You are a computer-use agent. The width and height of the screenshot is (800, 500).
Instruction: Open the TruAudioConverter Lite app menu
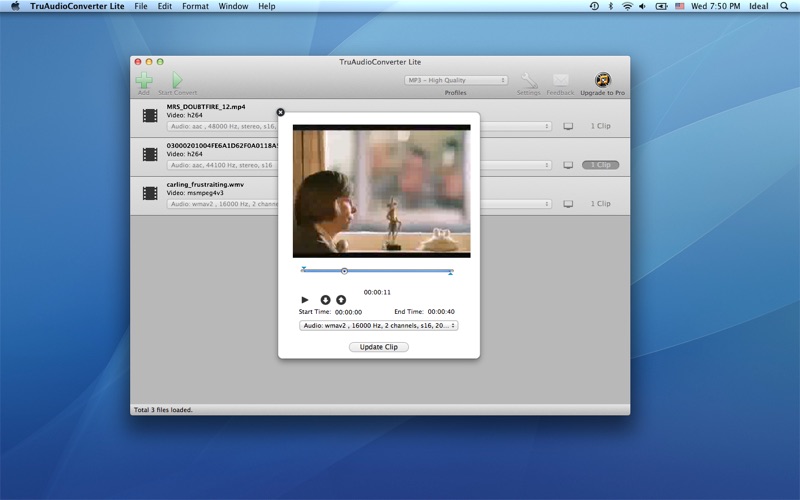click(77, 6)
